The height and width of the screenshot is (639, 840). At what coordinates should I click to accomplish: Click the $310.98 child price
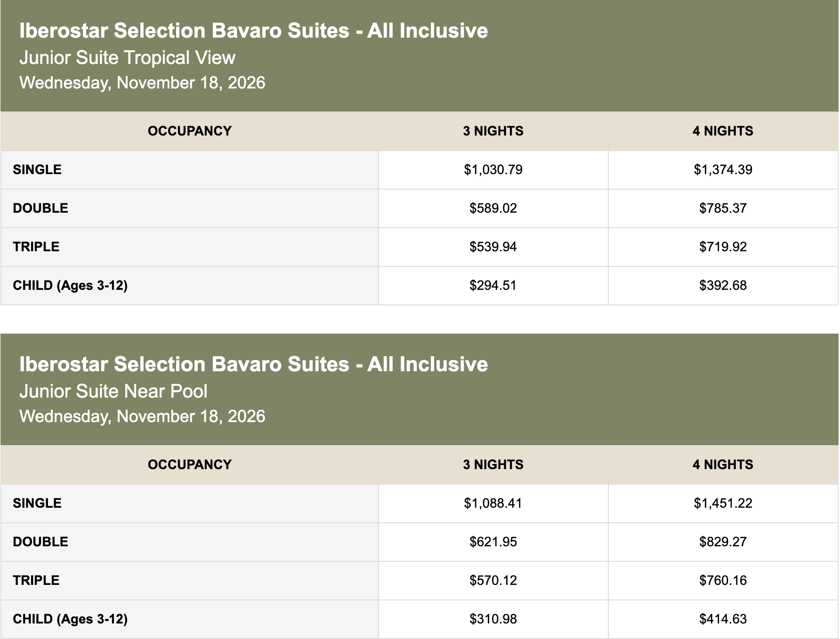[x=493, y=619]
